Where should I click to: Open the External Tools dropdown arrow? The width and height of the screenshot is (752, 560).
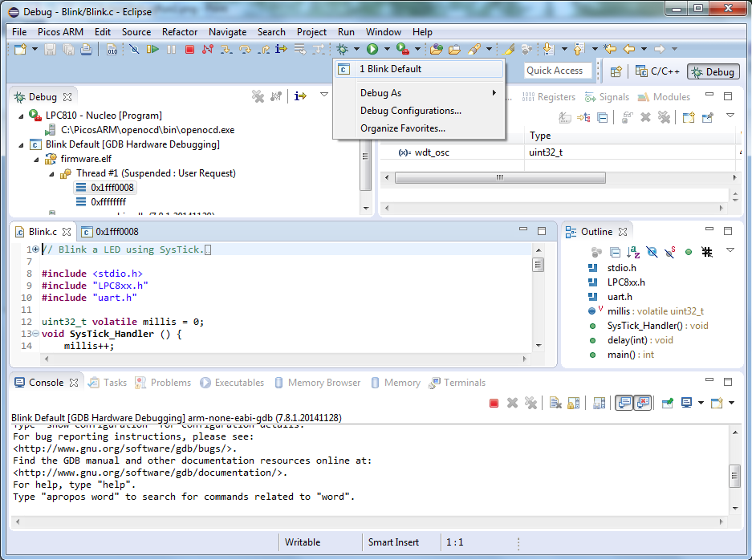(x=417, y=49)
